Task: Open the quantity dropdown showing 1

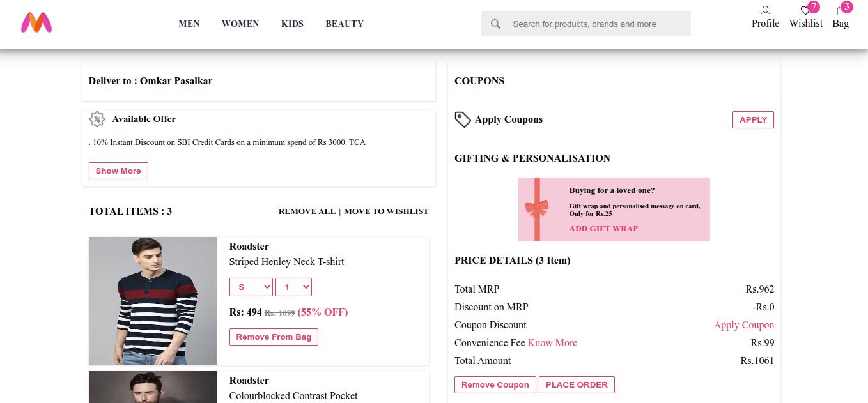Action: coord(293,287)
